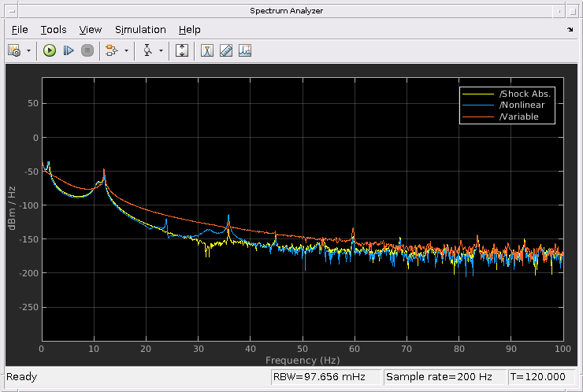The height and width of the screenshot is (392, 583).
Task: Expand the spectrum settings dropdown arrow
Action: [29, 50]
